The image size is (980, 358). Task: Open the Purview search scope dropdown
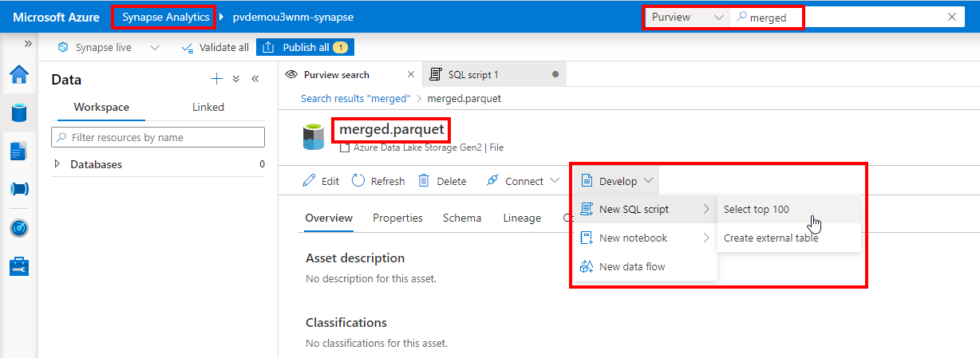pyautogui.click(x=687, y=17)
